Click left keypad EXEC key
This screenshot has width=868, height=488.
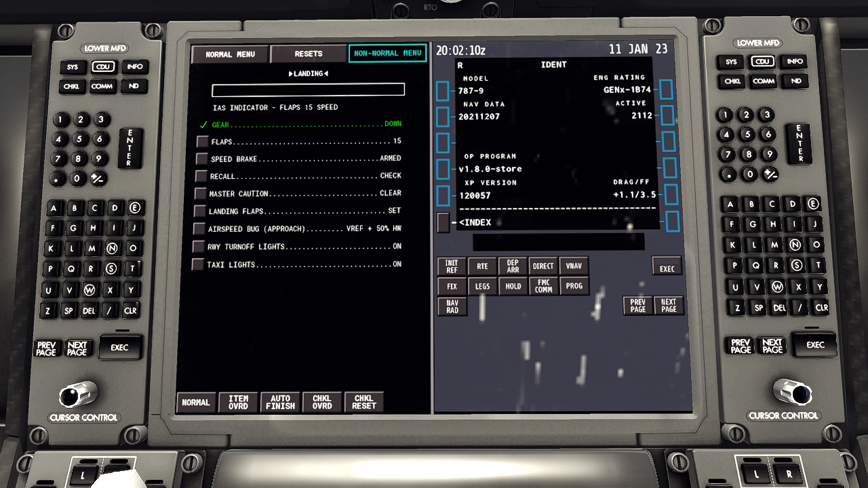pos(120,347)
